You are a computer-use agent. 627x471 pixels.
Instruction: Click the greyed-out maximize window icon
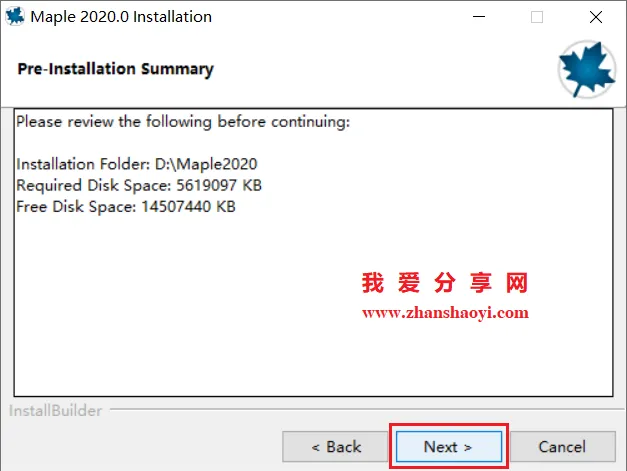537,17
